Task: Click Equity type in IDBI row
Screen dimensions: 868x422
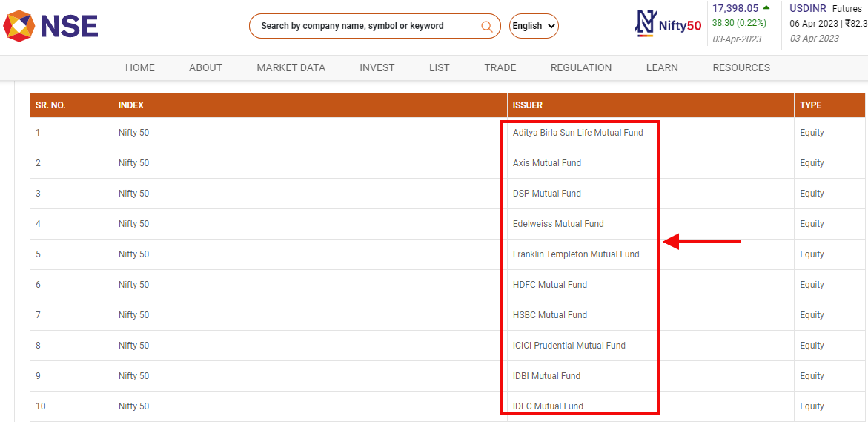Action: click(812, 376)
